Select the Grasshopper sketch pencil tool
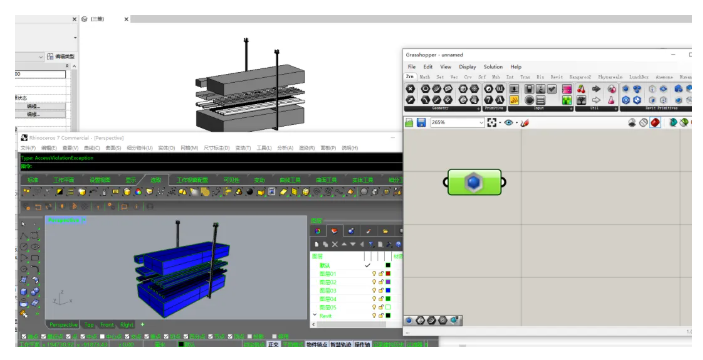This screenshot has width=703, height=360. (x=525, y=122)
